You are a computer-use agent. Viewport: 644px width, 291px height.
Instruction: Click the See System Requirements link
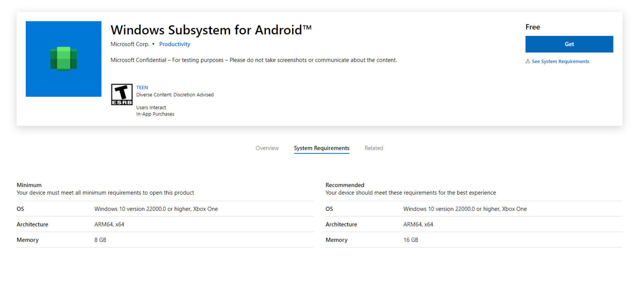coord(560,61)
